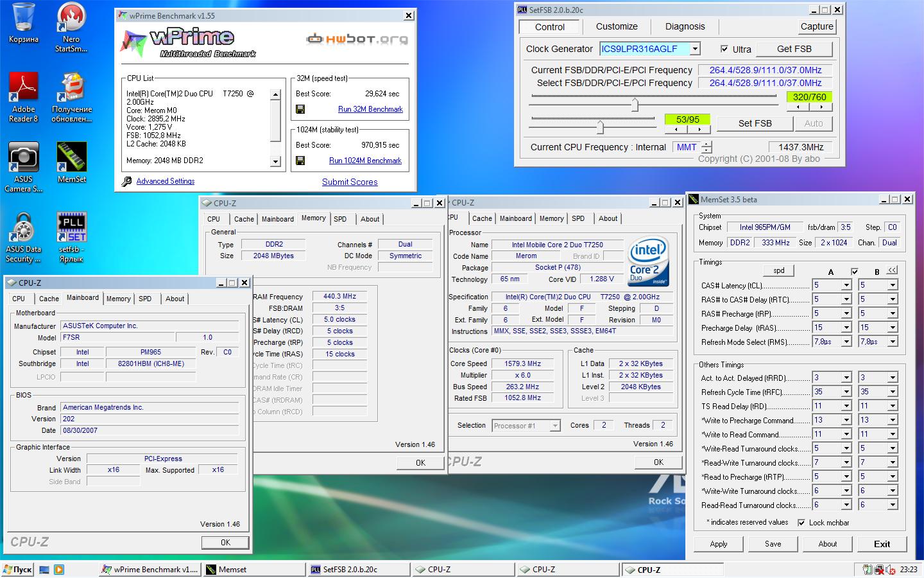This screenshot has width=924, height=578.
Task: Click Set FSB button
Action: pos(755,123)
